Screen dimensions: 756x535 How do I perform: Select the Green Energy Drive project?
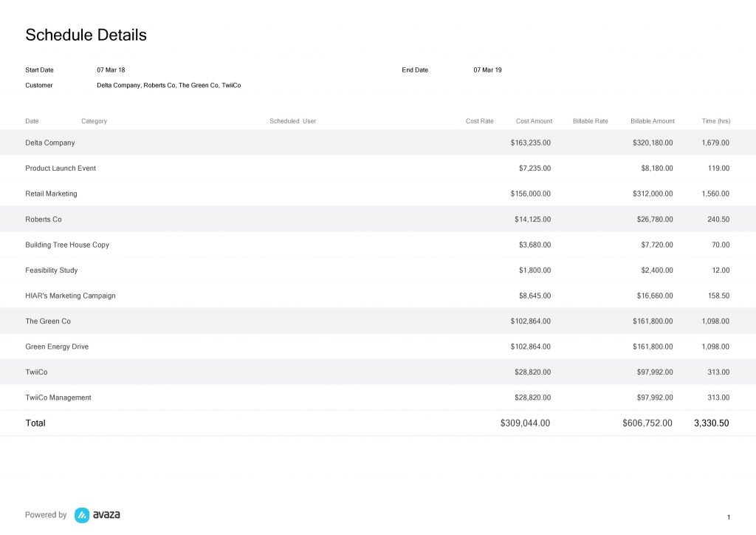pyautogui.click(x=57, y=347)
